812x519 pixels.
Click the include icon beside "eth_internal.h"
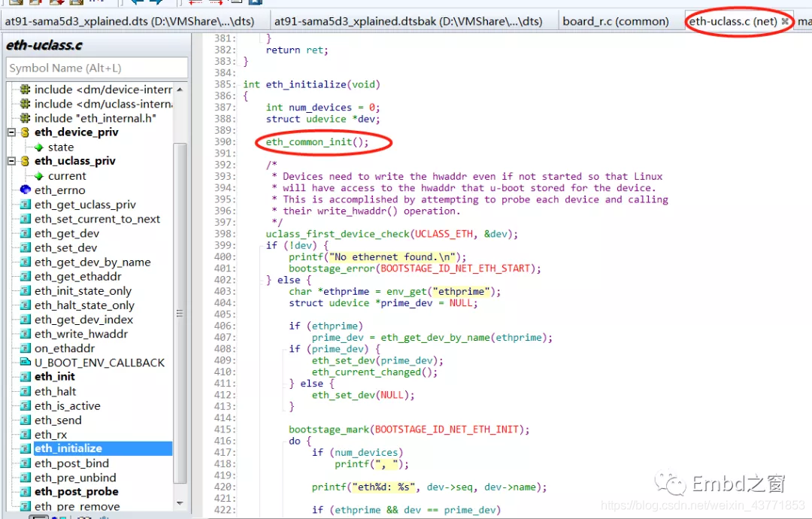[25, 118]
